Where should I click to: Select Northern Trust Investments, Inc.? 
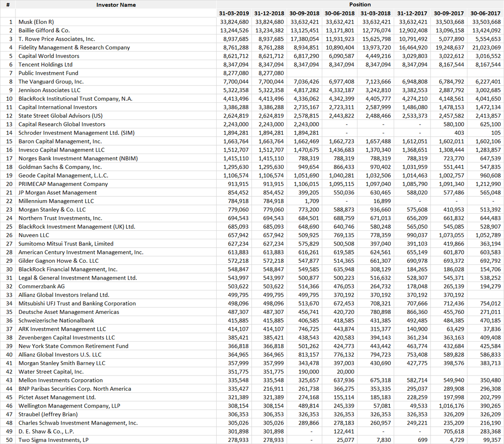[60, 218]
